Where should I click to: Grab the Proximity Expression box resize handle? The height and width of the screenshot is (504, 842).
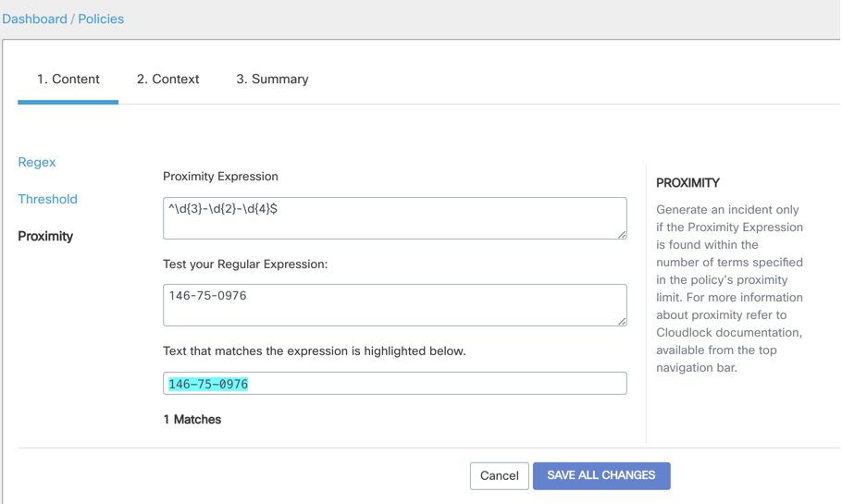click(622, 234)
